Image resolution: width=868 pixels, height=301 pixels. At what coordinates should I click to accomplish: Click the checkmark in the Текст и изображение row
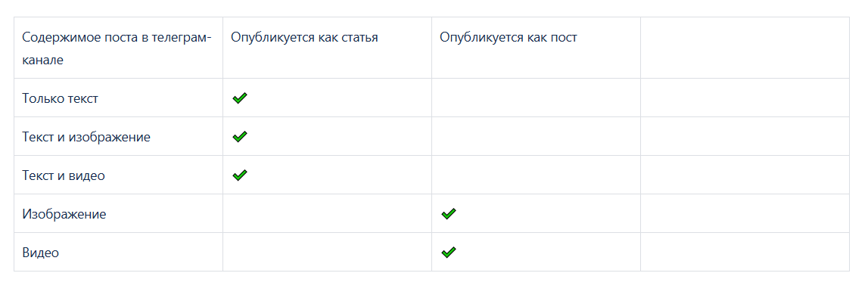[239, 137]
